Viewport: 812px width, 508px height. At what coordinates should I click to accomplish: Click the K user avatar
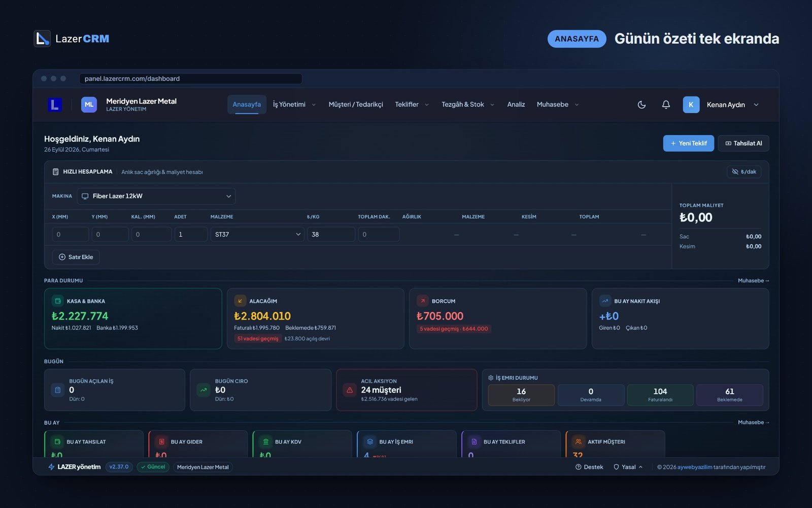click(691, 105)
